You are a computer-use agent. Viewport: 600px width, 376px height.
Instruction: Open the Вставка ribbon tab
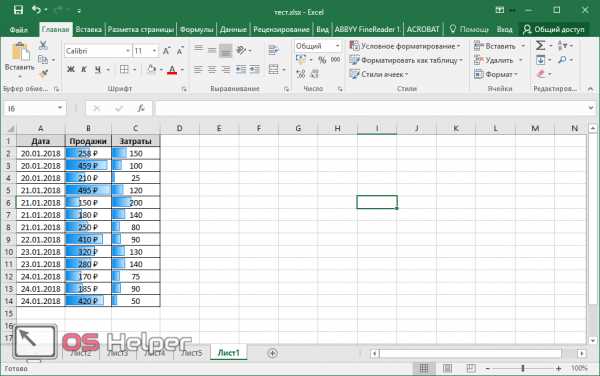88,29
